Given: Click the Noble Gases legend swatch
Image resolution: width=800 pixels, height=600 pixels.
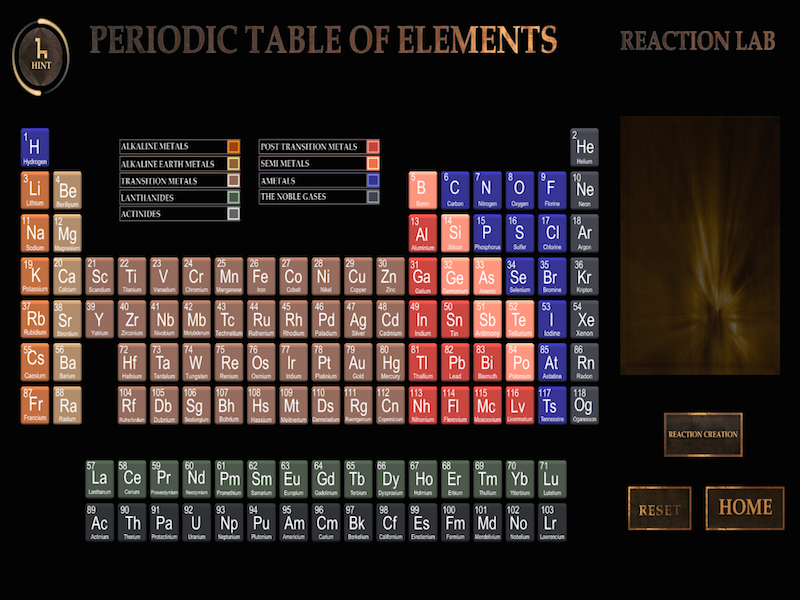Looking at the screenshot, I should 373,197.
